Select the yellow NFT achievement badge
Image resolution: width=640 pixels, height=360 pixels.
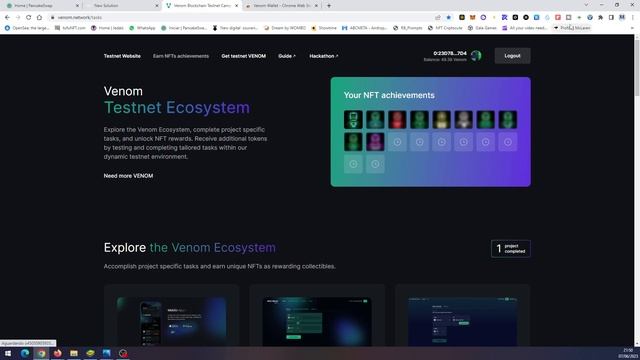click(x=441, y=120)
